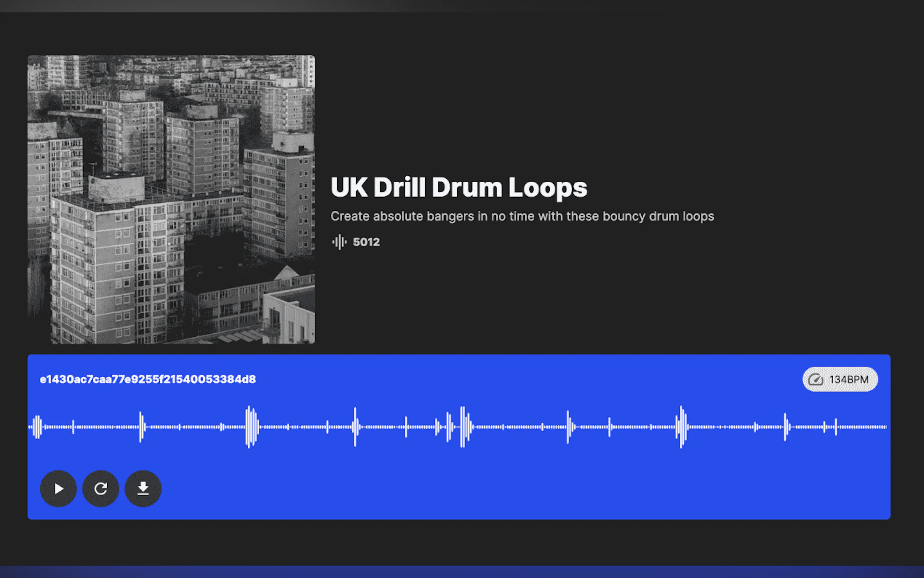Viewport: 924px width, 578px height.
Task: Jump to the far-right end of the waveform
Action: pyautogui.click(x=885, y=427)
